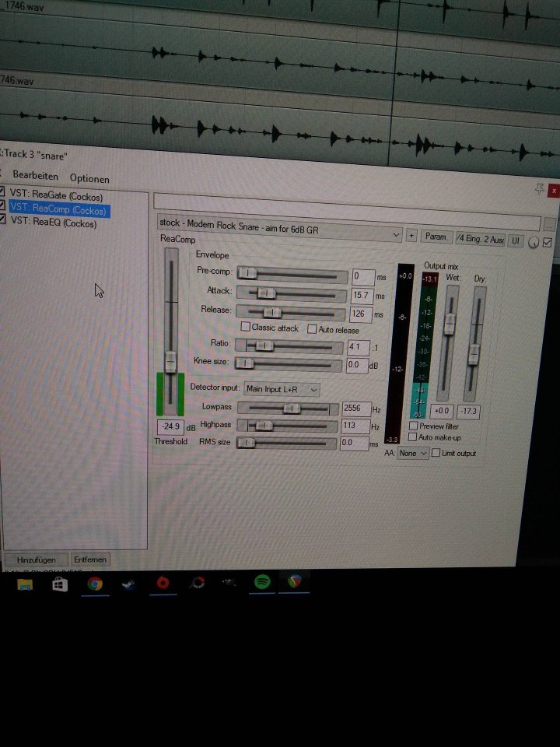Open the Bearbeiten menu
The height and width of the screenshot is (747, 560).
click(35, 175)
